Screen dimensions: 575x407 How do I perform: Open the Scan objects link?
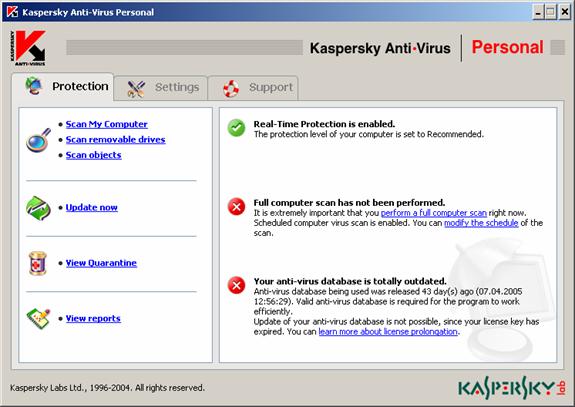(94, 155)
